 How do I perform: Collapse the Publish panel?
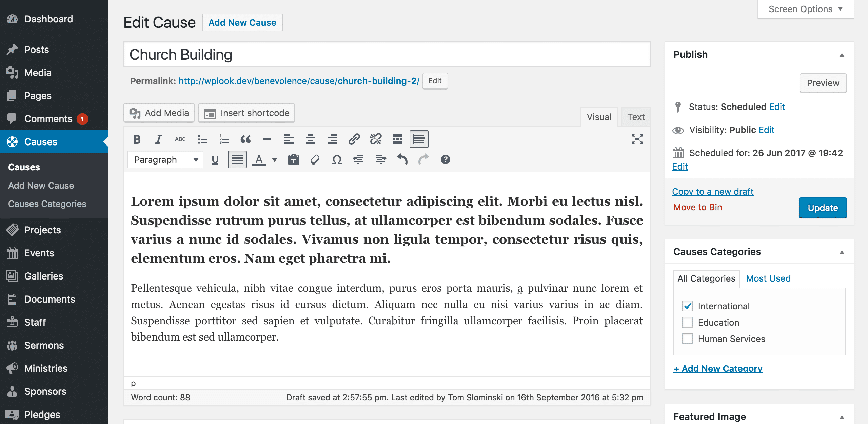point(842,55)
